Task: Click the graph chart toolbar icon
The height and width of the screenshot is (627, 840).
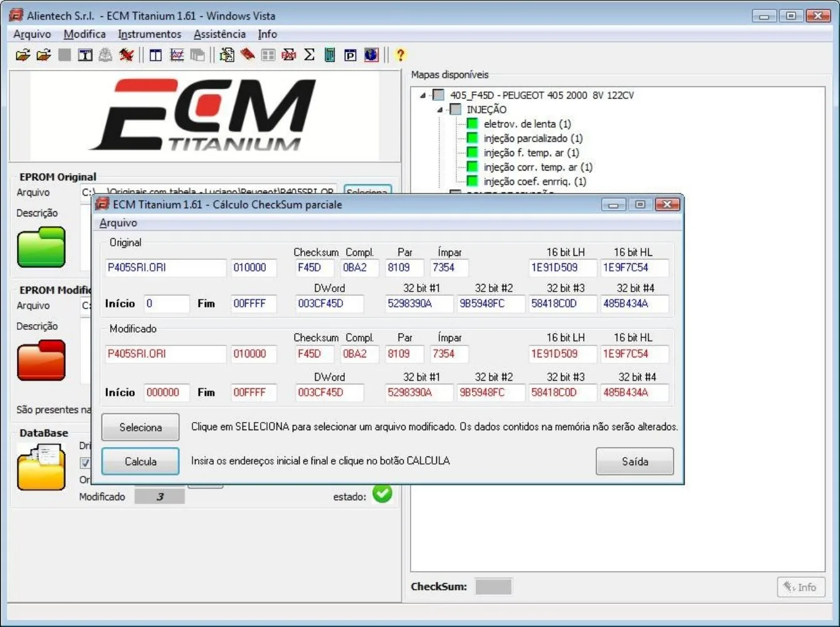Action: click(x=177, y=55)
